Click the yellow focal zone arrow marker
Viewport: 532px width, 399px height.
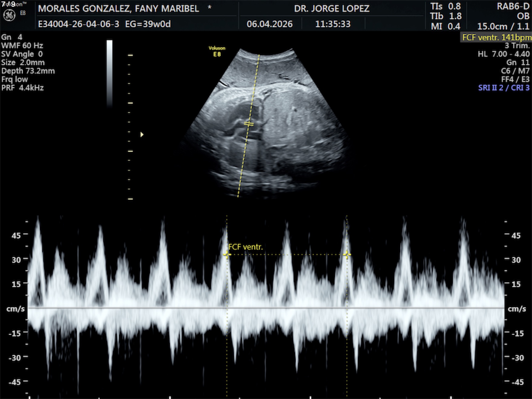[x=142, y=135]
